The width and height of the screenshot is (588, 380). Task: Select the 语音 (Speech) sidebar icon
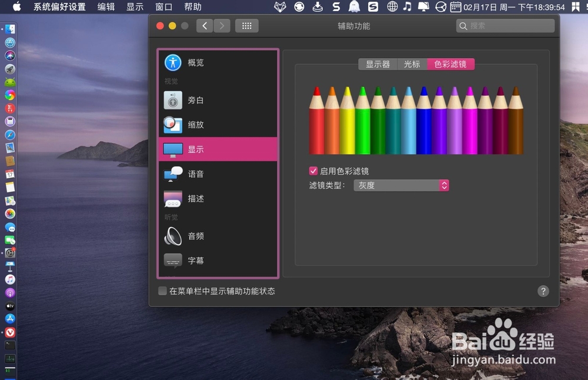tap(196, 174)
